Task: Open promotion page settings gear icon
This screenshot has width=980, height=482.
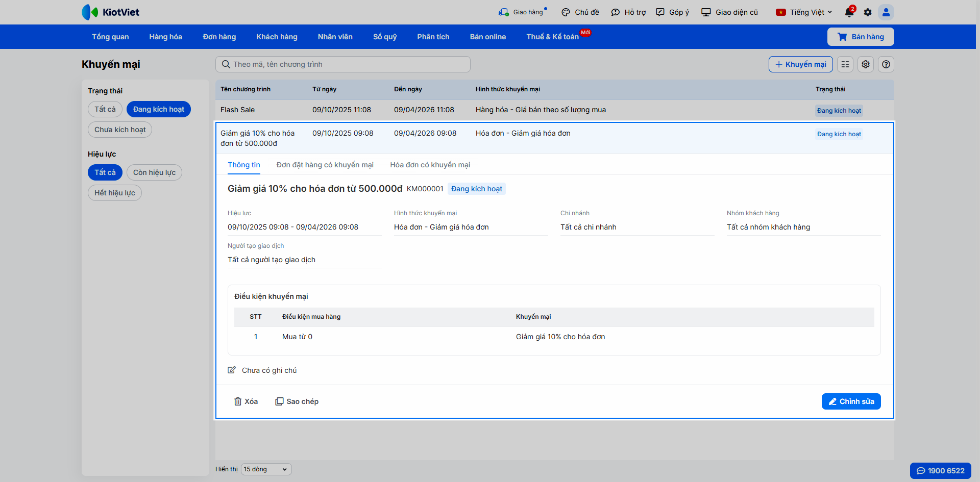Action: click(866, 64)
